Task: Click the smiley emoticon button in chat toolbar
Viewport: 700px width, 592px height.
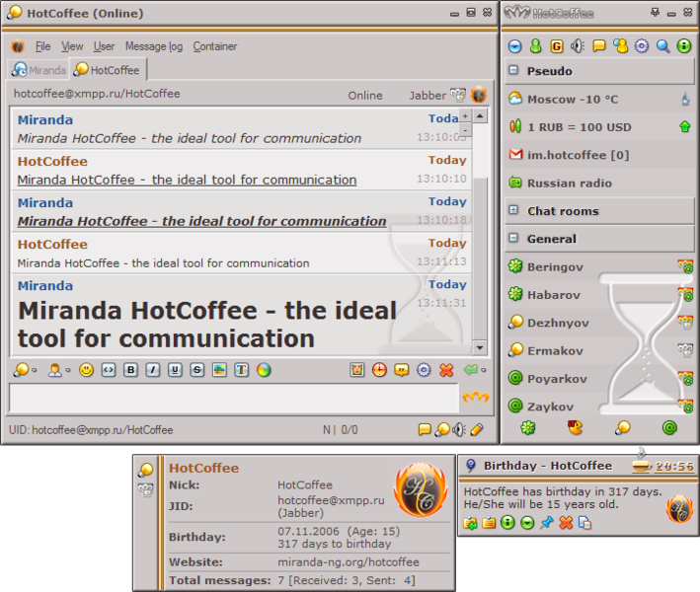Action: click(x=86, y=370)
